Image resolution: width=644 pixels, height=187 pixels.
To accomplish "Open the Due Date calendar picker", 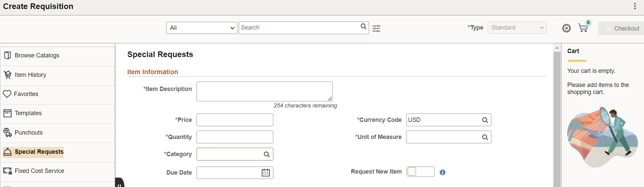I will (266, 173).
